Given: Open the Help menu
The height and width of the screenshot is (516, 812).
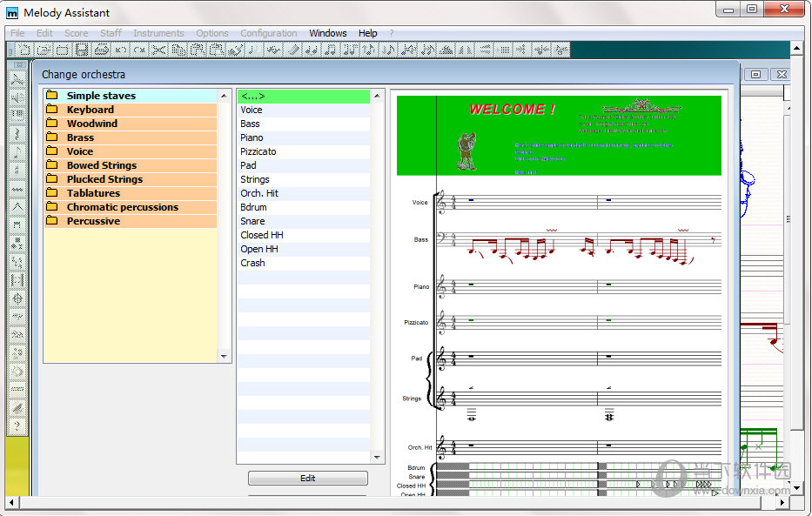Looking at the screenshot, I should [367, 33].
